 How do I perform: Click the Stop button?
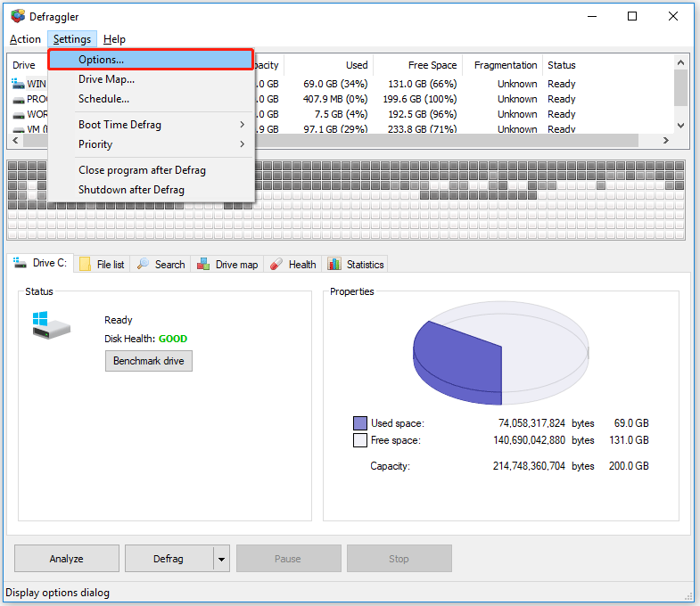pos(399,558)
